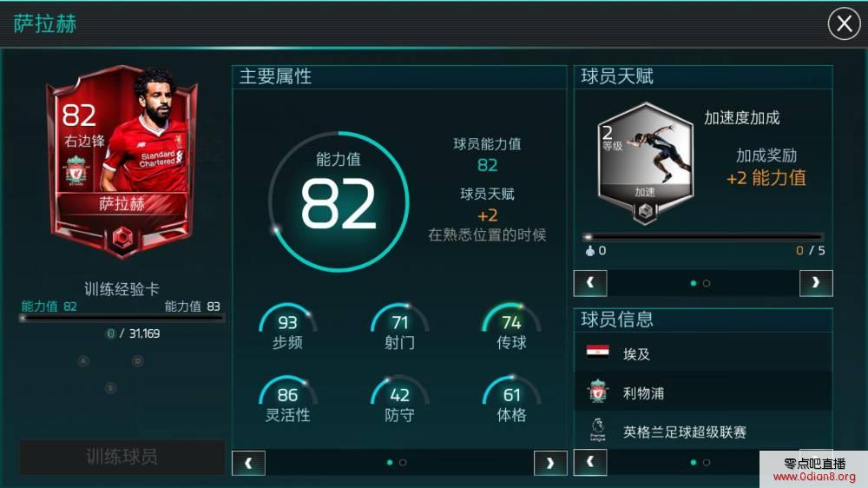Open the Liverpool club crest icon in 球员信息
Viewport: 868px width, 488px height.
pos(597,392)
